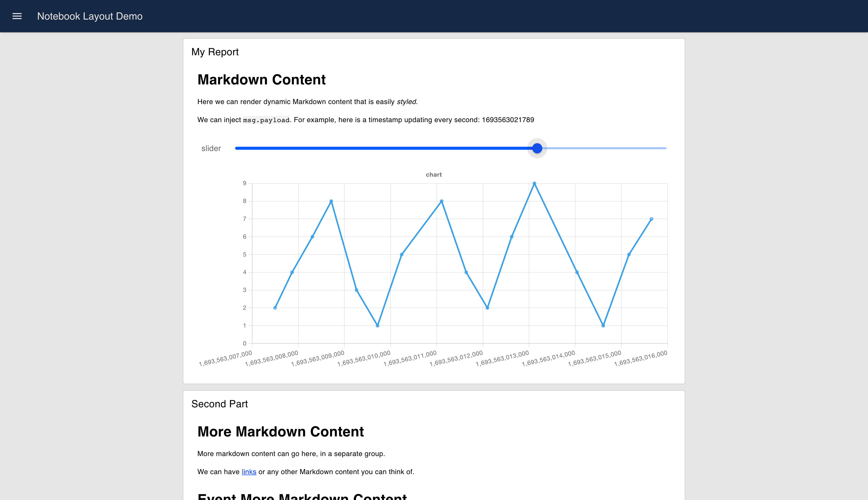Click the 'slider' label beside the control
Viewport: 868px width, 500px height.
coord(211,148)
